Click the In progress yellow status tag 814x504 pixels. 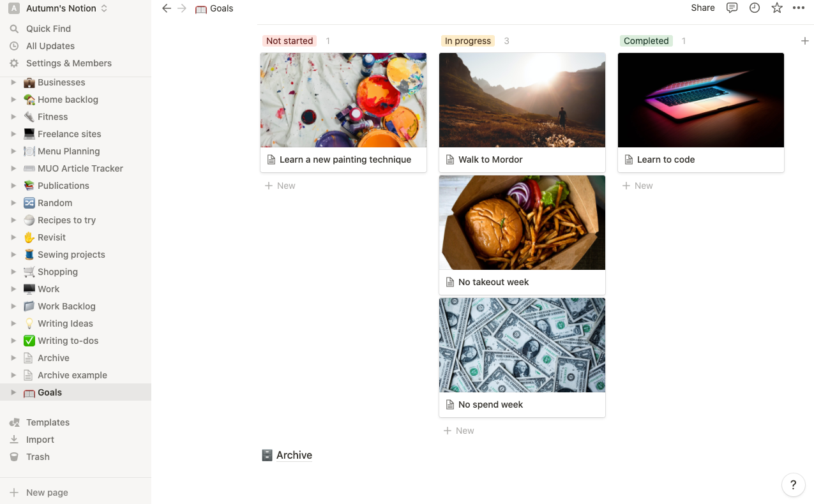click(x=468, y=41)
